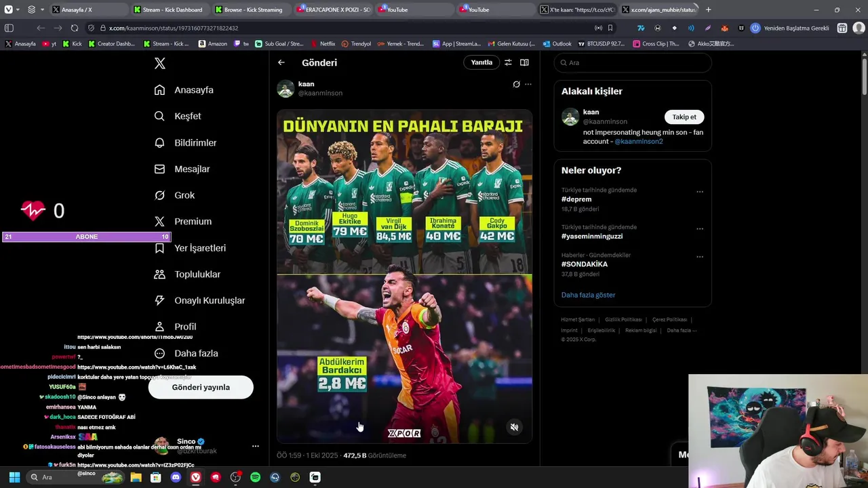
Task: Open Hizmet Şartları footer link
Action: coord(578,319)
